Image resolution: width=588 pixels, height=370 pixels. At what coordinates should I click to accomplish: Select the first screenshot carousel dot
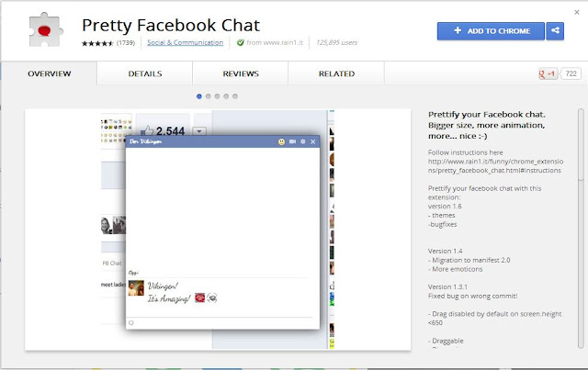click(199, 96)
